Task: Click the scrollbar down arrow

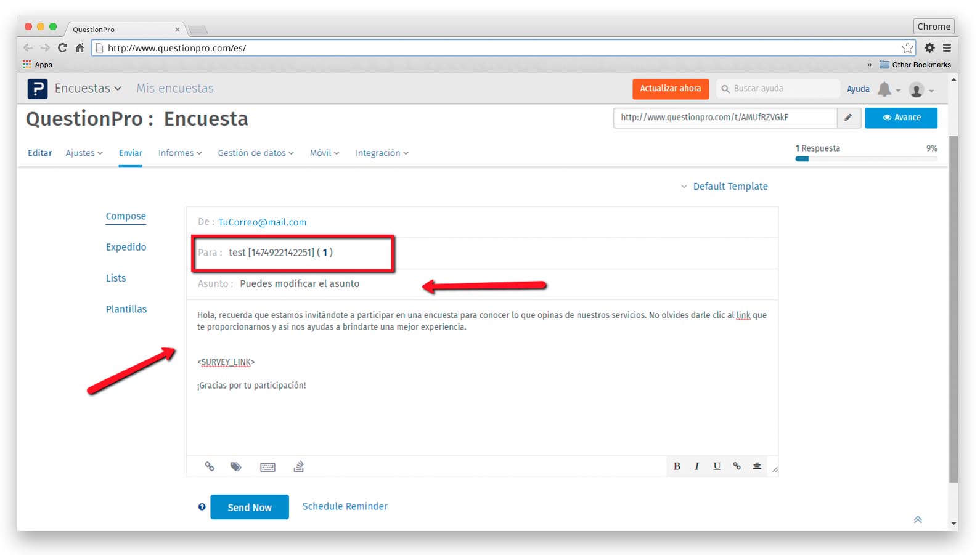Action: pos(954,524)
